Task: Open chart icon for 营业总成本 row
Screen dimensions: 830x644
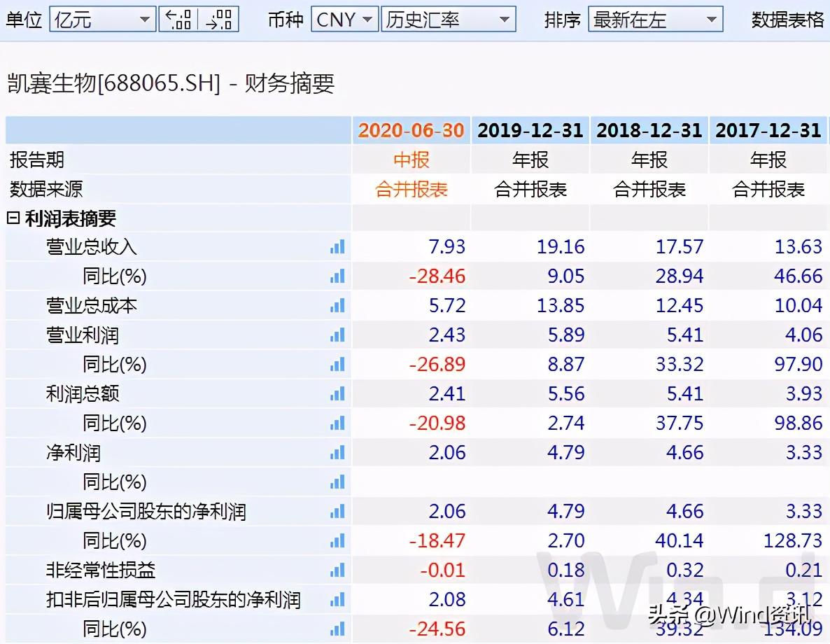Action: (337, 306)
